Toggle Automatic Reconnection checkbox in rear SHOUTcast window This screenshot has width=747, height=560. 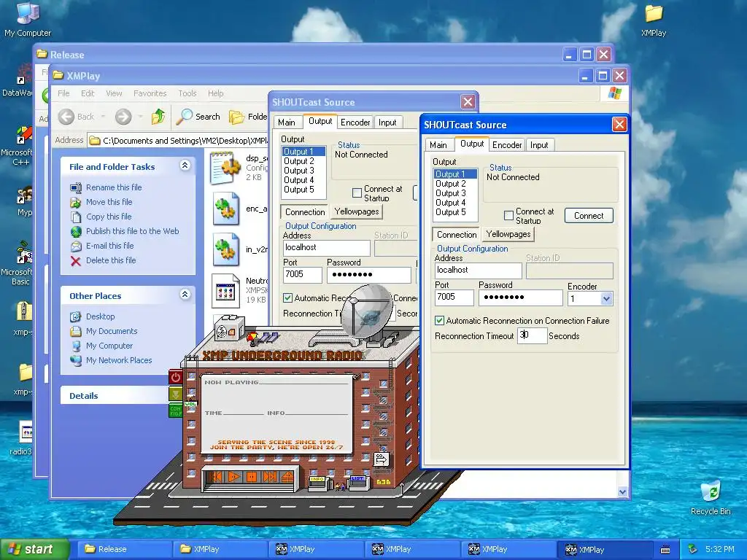coord(287,298)
